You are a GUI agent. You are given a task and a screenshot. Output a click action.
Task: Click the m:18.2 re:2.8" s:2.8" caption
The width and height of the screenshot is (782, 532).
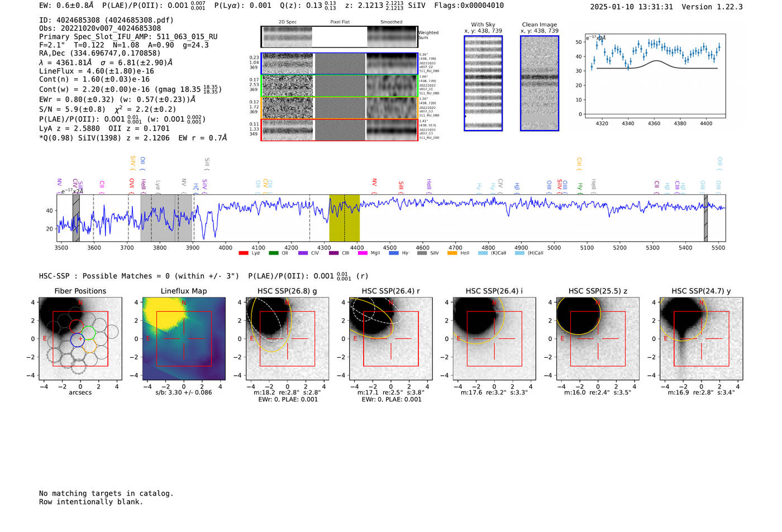tap(287, 392)
